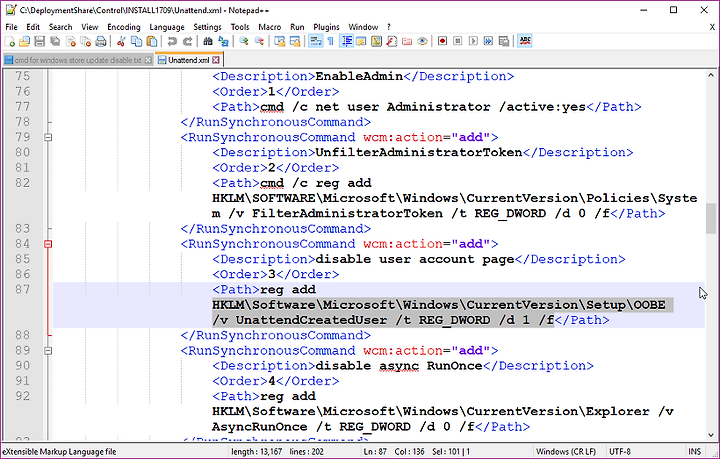This screenshot has height=459, width=720.
Task: Open the Plugins menu
Action: click(x=326, y=27)
